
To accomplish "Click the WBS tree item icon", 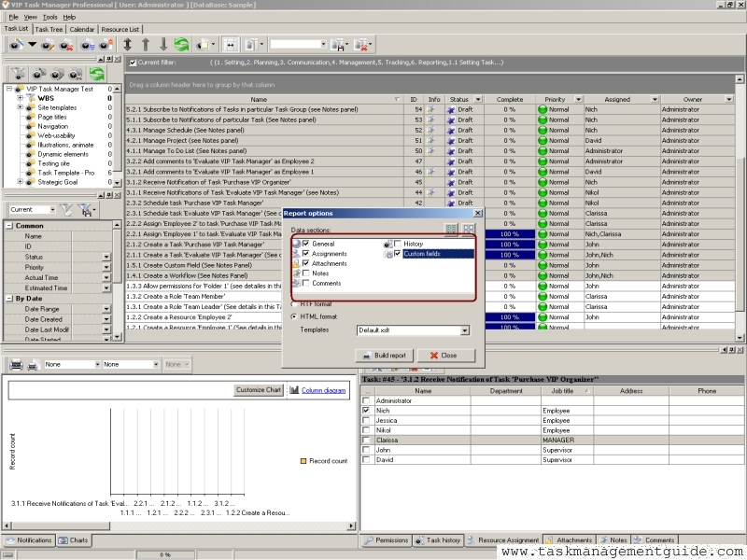I will click(x=31, y=98).
